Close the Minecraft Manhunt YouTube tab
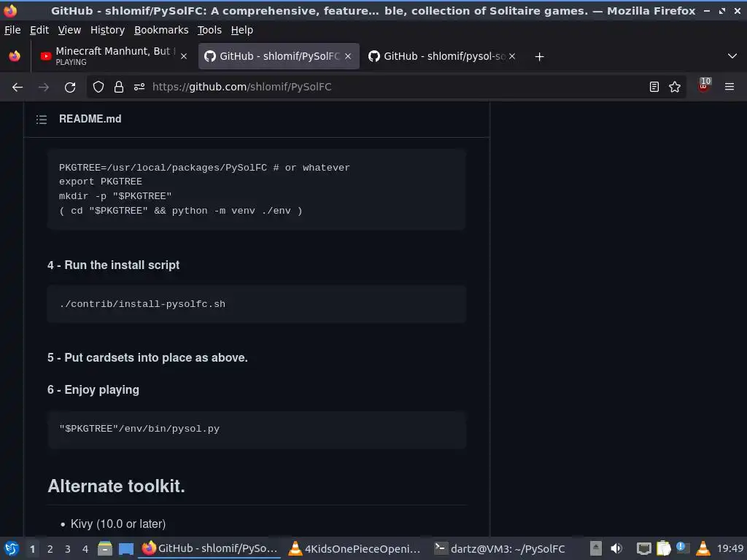Viewport: 747px width, 560px height. 184,56
